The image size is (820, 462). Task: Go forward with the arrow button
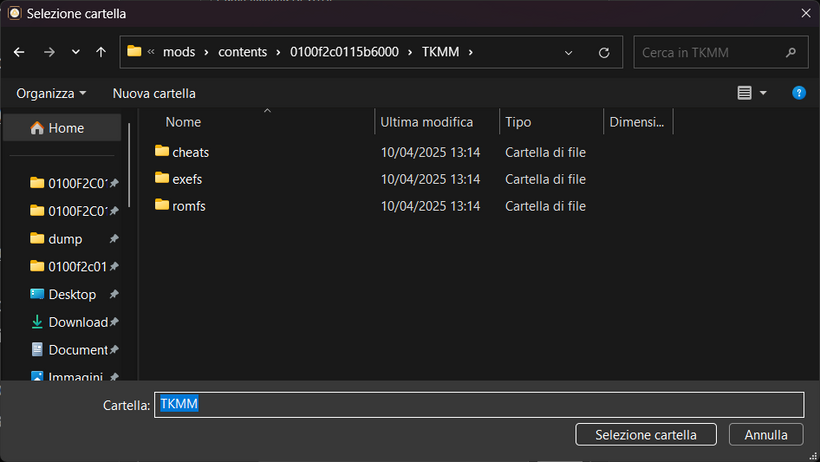click(x=49, y=52)
